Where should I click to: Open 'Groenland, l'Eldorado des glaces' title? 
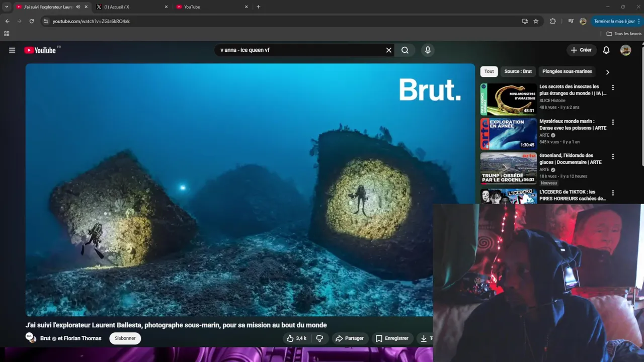click(571, 159)
